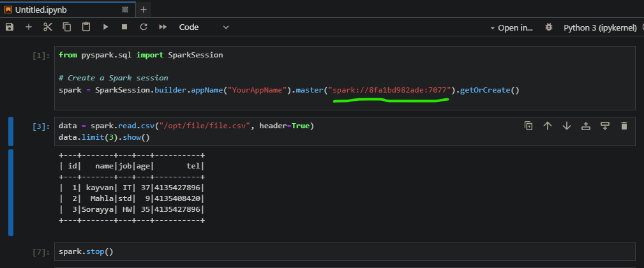The height and width of the screenshot is (268, 644).
Task: Click inside the spark.stop() cell
Action: click(345, 251)
